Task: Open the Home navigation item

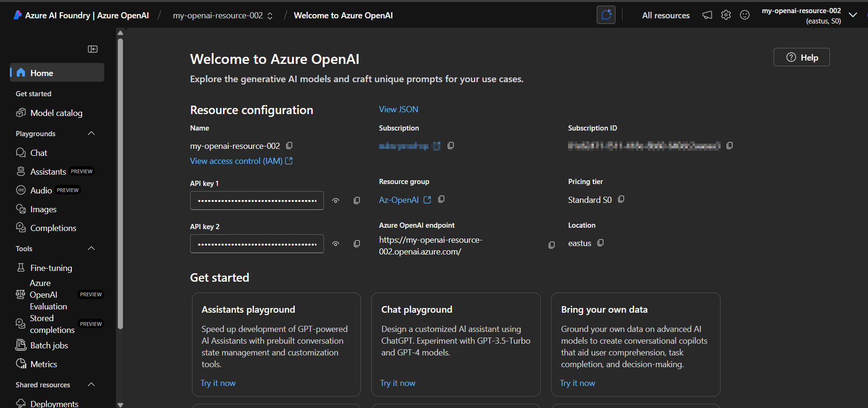Action: click(57, 73)
